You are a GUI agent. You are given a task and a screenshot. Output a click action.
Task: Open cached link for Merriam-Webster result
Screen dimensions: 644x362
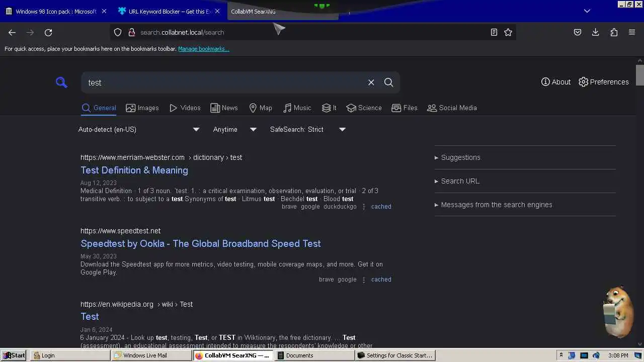pos(381,207)
